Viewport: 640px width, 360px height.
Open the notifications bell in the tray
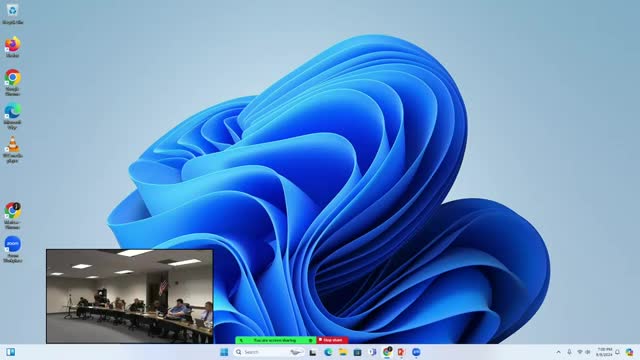pos(618,352)
